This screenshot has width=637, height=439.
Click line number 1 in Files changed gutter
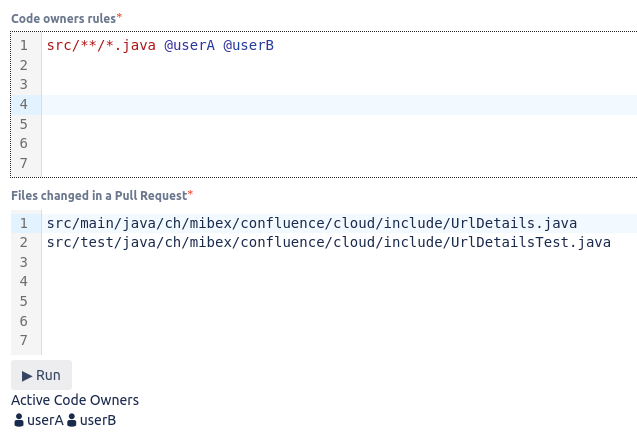(x=23, y=222)
